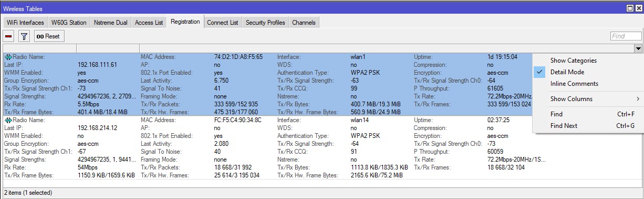This screenshot has height=199, width=644.
Task: Switch to the Security Profiles tab
Action: [x=265, y=23]
